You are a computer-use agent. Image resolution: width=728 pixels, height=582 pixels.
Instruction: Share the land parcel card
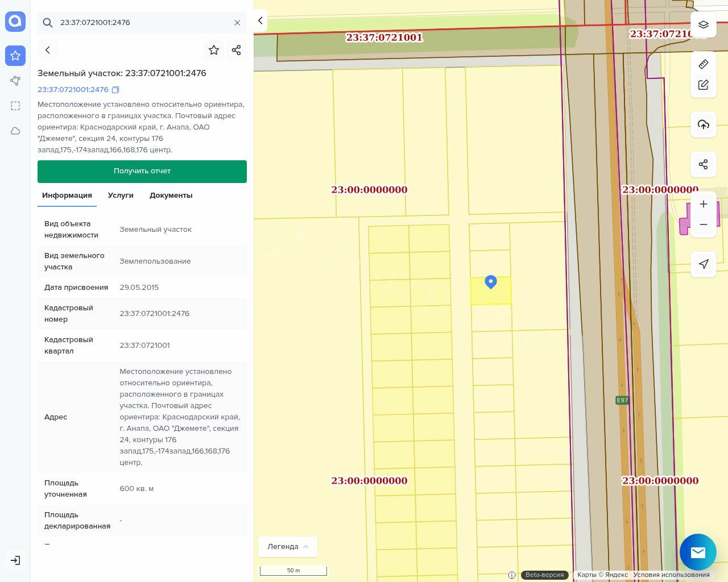click(x=236, y=50)
